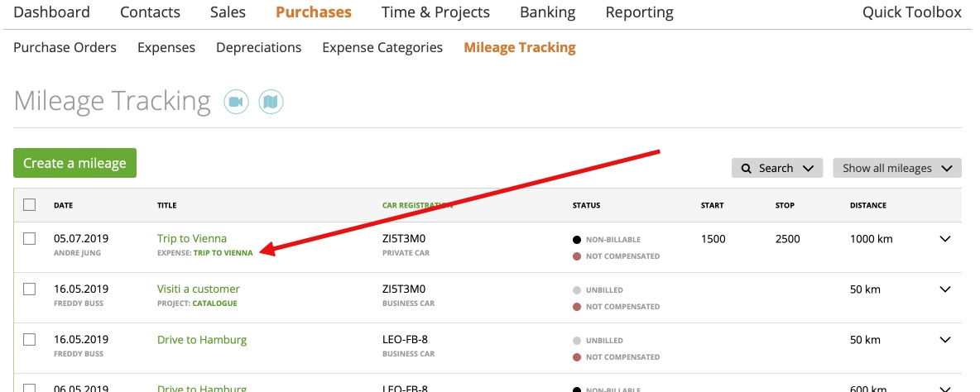Click the Stop column header
The width and height of the screenshot is (980, 392).
785,205
